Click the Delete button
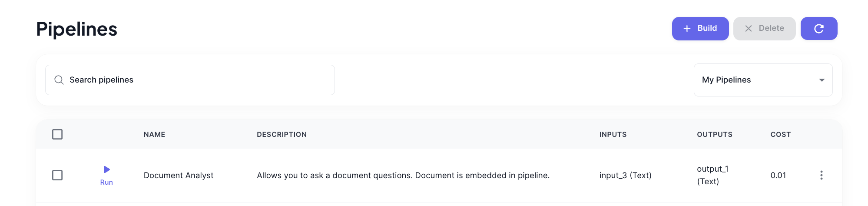868x206 pixels. coord(764,29)
